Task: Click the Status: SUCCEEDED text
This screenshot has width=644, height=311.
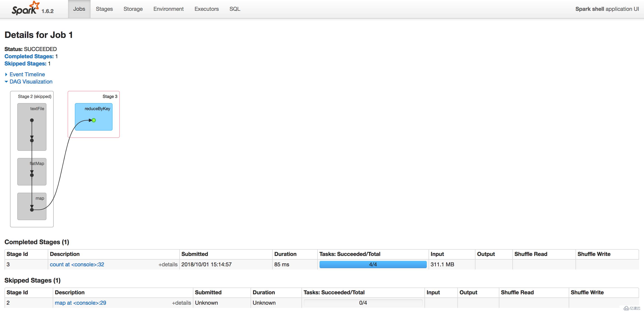Action: (30, 49)
